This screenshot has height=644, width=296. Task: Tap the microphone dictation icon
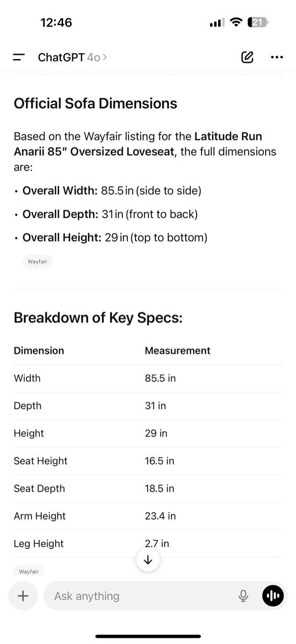coord(243,596)
